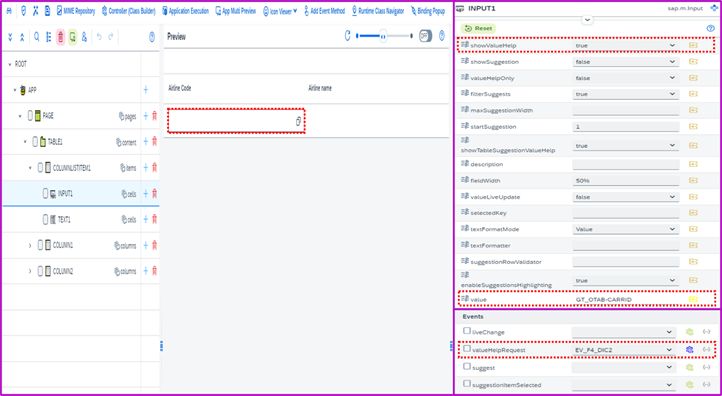722x396 pixels.
Task: Click the Airline Code input field in preview
Action: click(x=236, y=121)
